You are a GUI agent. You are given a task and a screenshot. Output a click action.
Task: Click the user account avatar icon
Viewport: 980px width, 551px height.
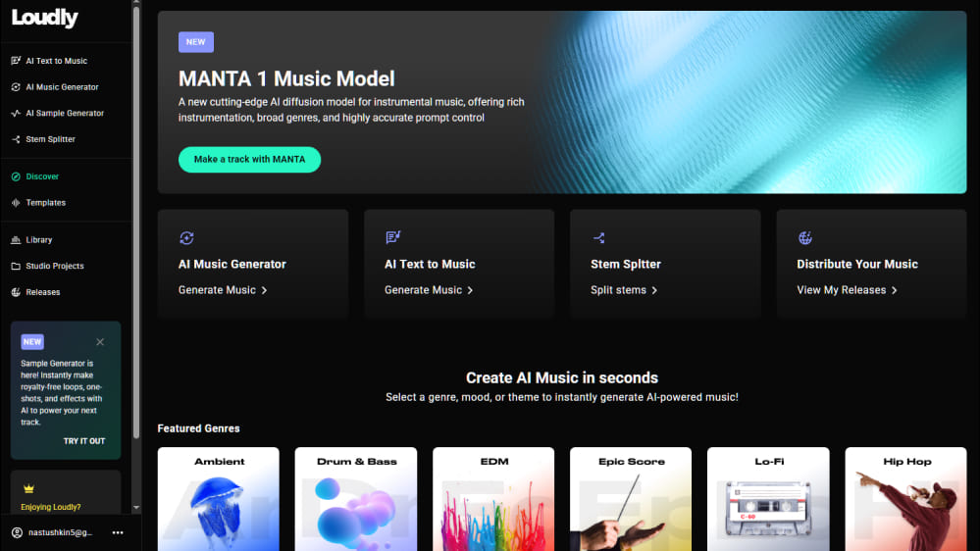17,532
